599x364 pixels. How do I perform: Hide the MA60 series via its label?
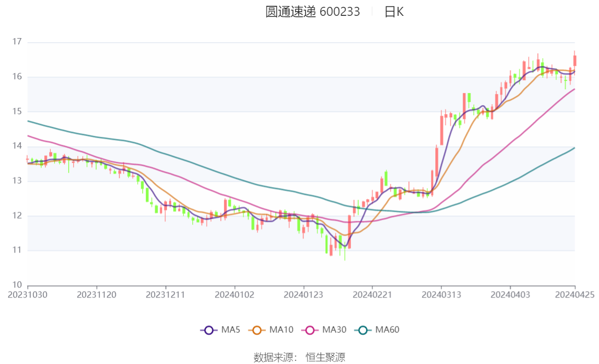click(x=387, y=330)
